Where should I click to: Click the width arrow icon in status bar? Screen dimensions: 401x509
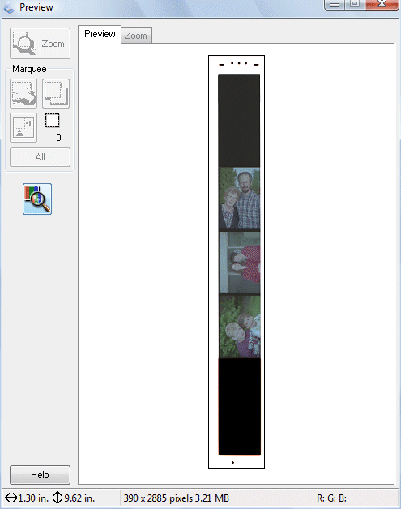tap(11, 498)
